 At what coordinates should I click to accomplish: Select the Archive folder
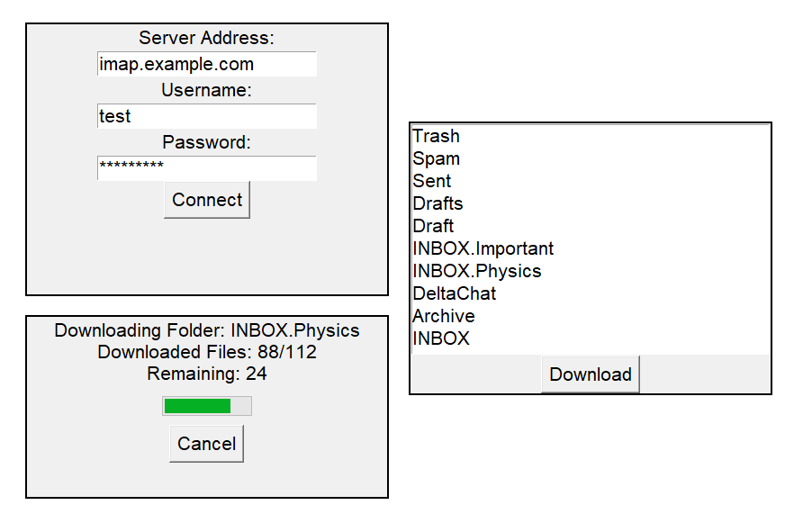point(443,316)
